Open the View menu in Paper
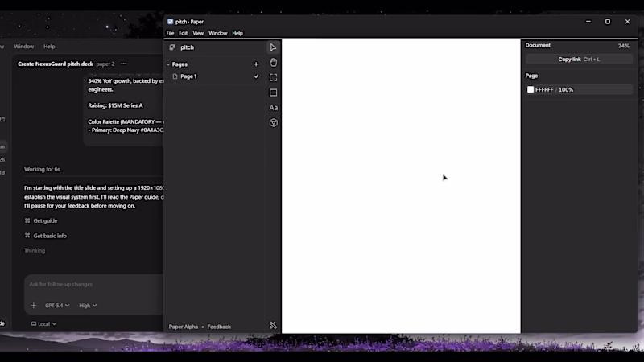Viewport: 644px width, 362px height. (198, 33)
